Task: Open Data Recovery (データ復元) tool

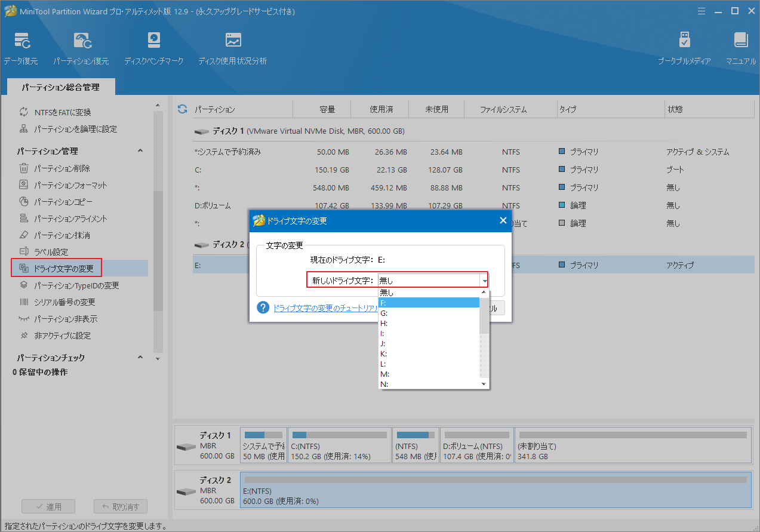Action: point(20,49)
